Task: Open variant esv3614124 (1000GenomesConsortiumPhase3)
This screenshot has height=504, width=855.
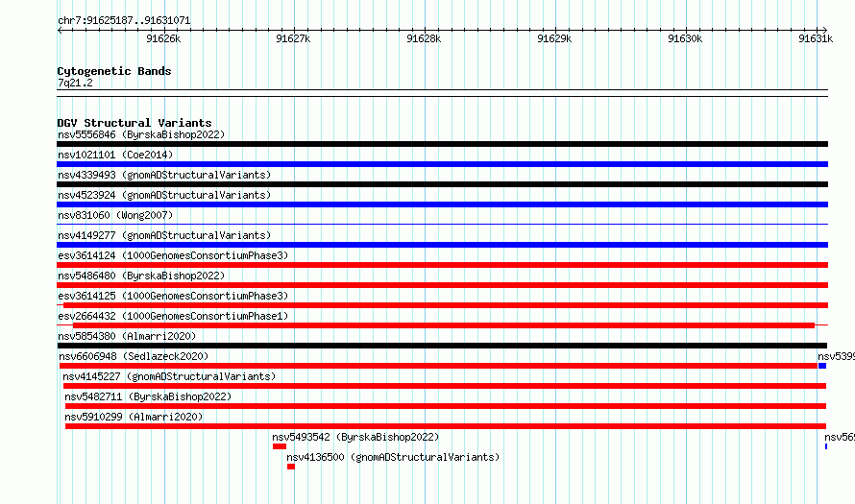Action: tap(173, 255)
